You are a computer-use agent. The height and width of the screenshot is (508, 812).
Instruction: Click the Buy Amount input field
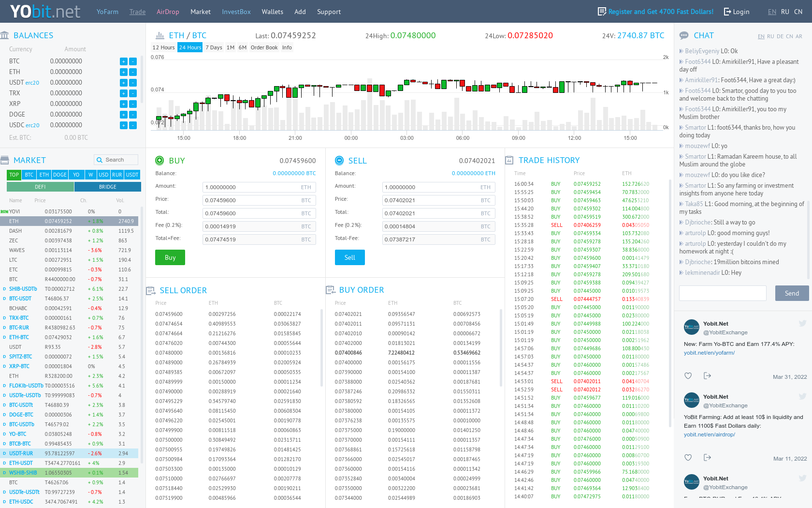(x=259, y=187)
